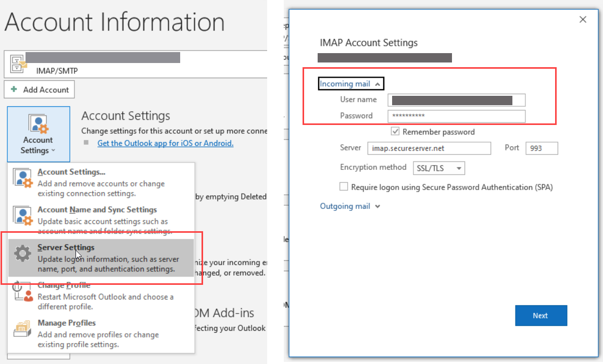Screen dimensions: 603x364
Task: Click the green plus icon beside Add Account
Action: pyautogui.click(x=14, y=89)
